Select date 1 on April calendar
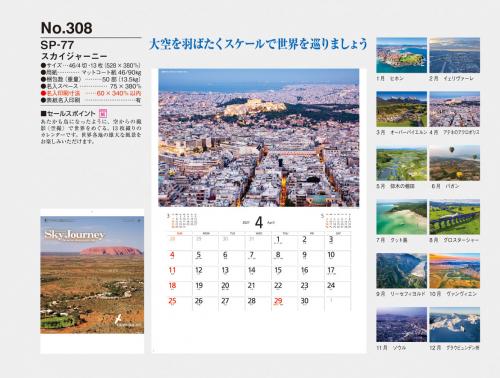The height and width of the screenshot is (378, 500). click(x=278, y=240)
